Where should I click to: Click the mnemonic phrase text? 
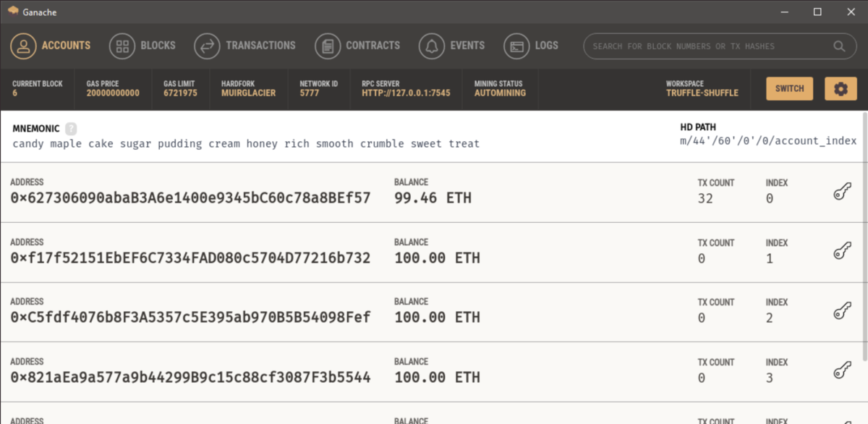[246, 144]
